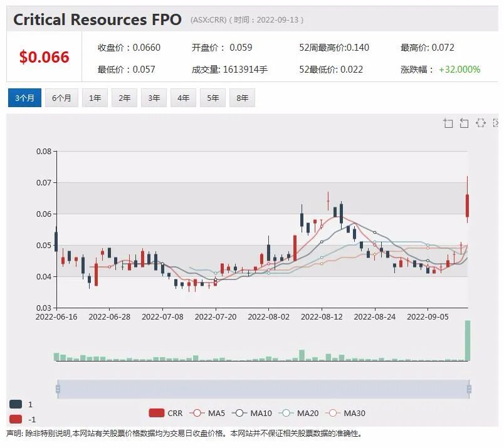Click the first dark candlestick at 2022-06-16
This screenshot has width=504, height=448.
point(56,242)
